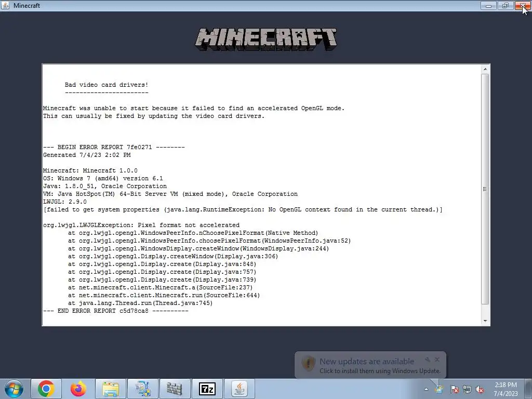Open the network tray icon
The image size is (532, 399).
click(x=467, y=389)
